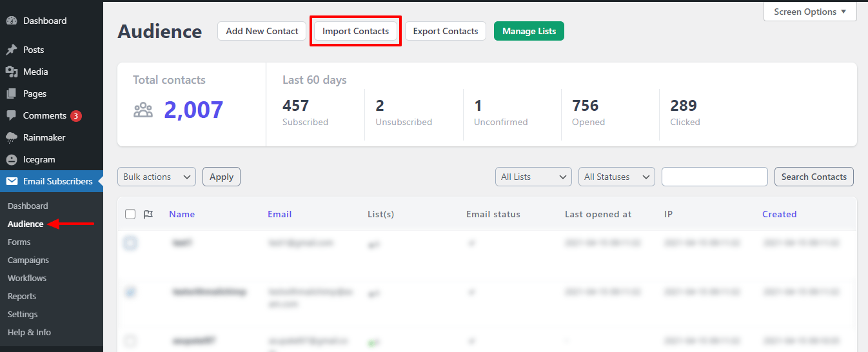Check the third contact row checkbox
The width and height of the screenshot is (868, 352).
(130, 340)
